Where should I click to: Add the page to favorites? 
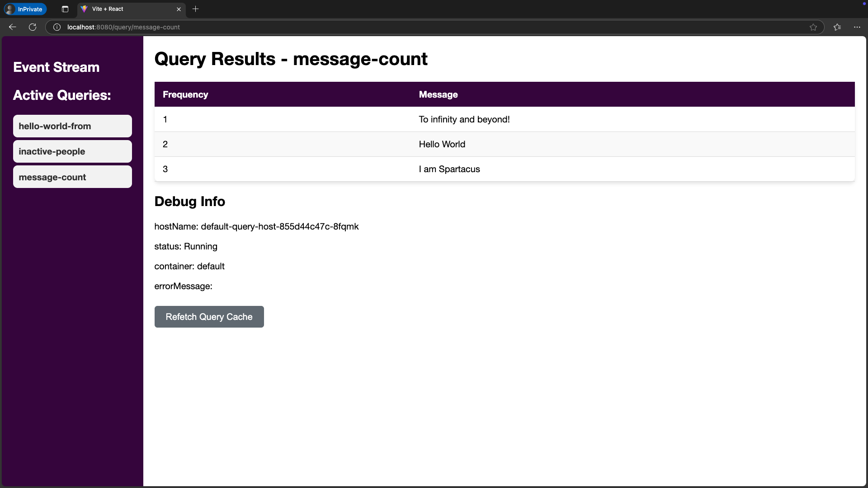point(813,27)
